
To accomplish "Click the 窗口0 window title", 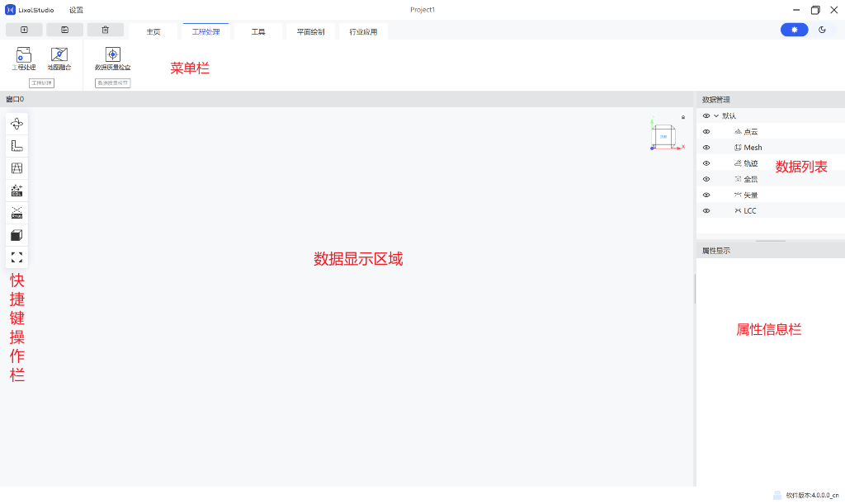I will click(x=15, y=99).
